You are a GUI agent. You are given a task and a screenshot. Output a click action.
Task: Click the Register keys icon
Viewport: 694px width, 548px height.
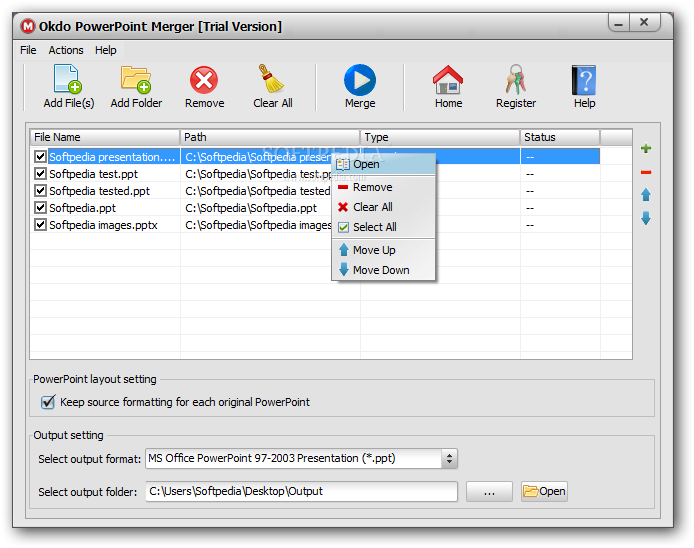[x=516, y=79]
